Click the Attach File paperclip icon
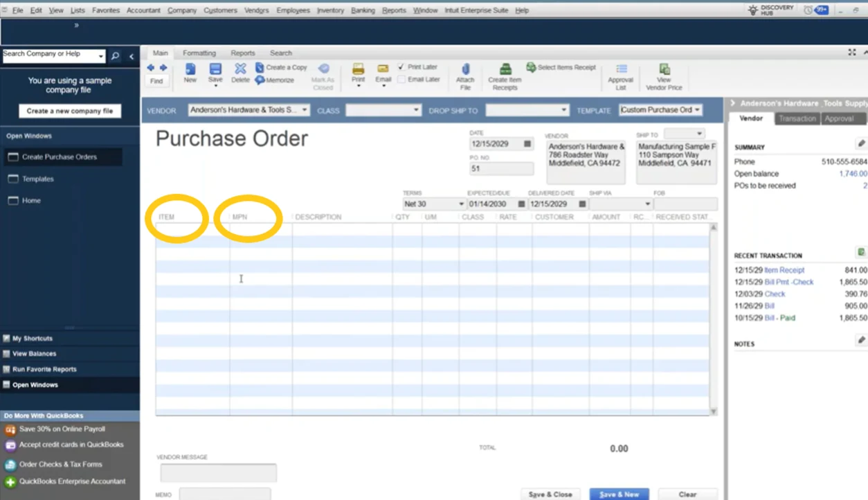Viewport: 868px width, 500px height. [x=465, y=69]
